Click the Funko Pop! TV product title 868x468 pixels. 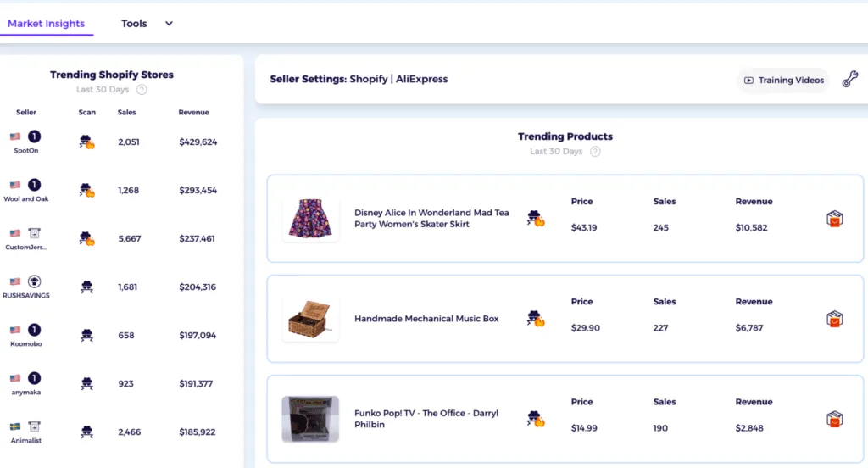pyautogui.click(x=426, y=419)
